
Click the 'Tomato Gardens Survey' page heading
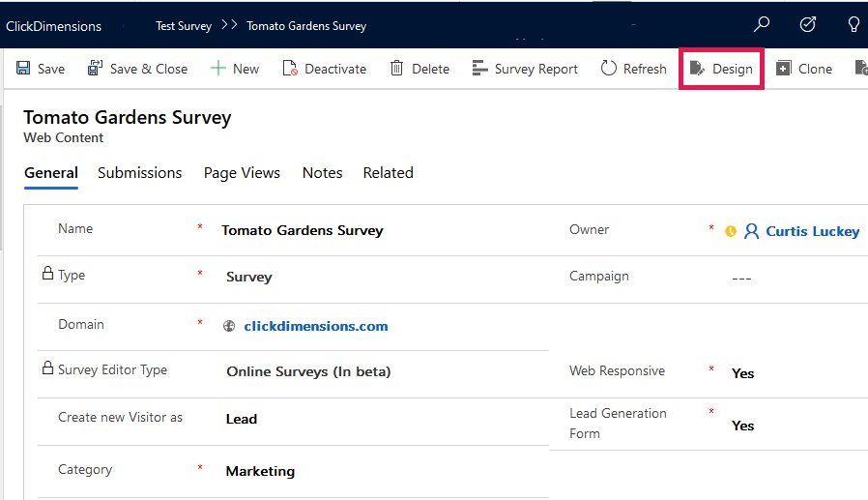click(128, 117)
